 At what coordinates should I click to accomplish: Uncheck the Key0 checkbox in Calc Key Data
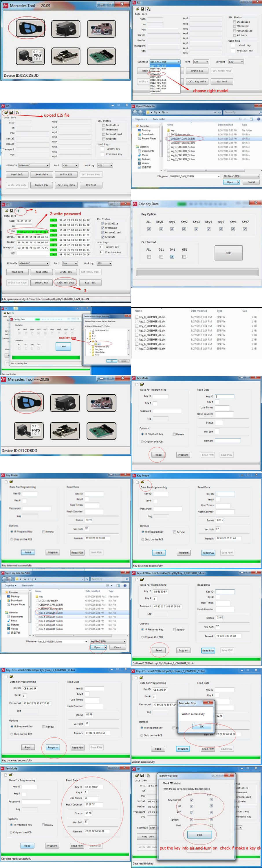161,229
